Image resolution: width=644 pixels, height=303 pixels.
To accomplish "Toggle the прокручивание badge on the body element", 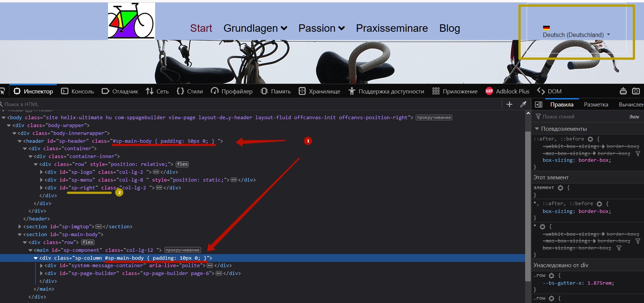I will coord(434,118).
